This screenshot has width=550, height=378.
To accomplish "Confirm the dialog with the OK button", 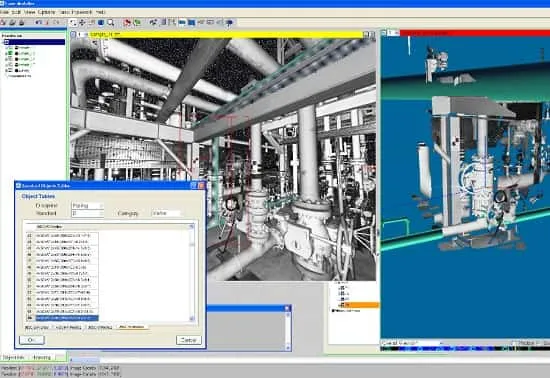I will point(32,340).
